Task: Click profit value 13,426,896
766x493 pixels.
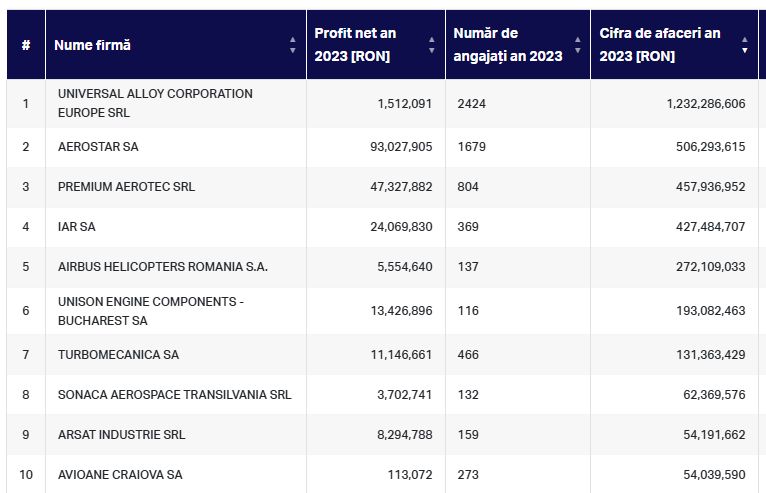Action: pyautogui.click(x=401, y=311)
